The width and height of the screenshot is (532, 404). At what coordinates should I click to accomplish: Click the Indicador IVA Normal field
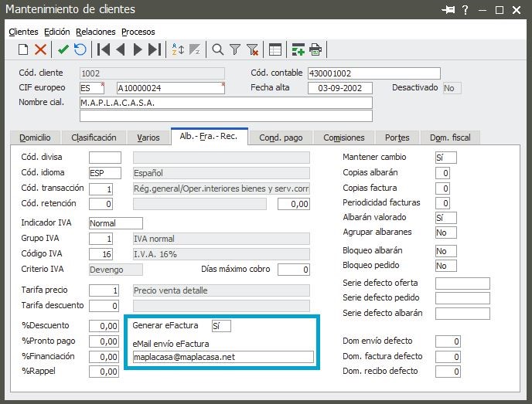pos(115,223)
